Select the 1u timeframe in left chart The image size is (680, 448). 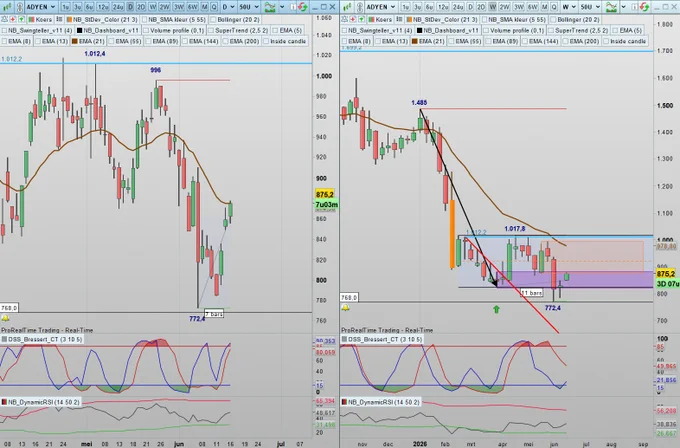coord(65,7)
